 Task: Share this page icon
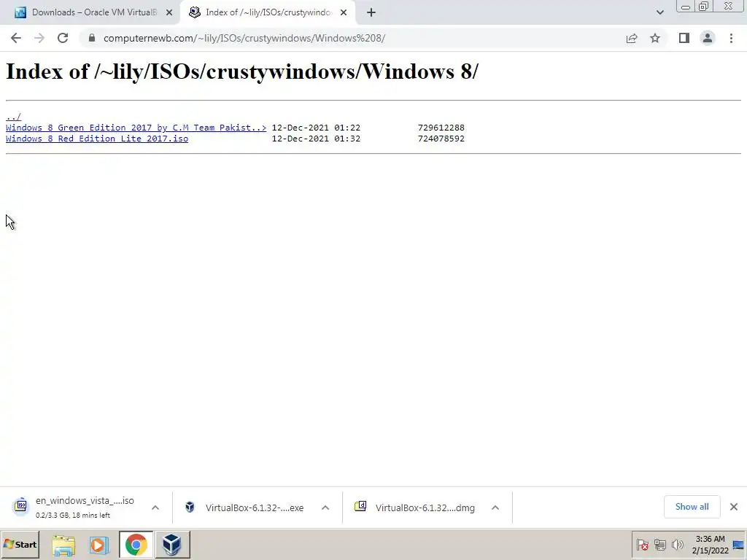coord(632,38)
